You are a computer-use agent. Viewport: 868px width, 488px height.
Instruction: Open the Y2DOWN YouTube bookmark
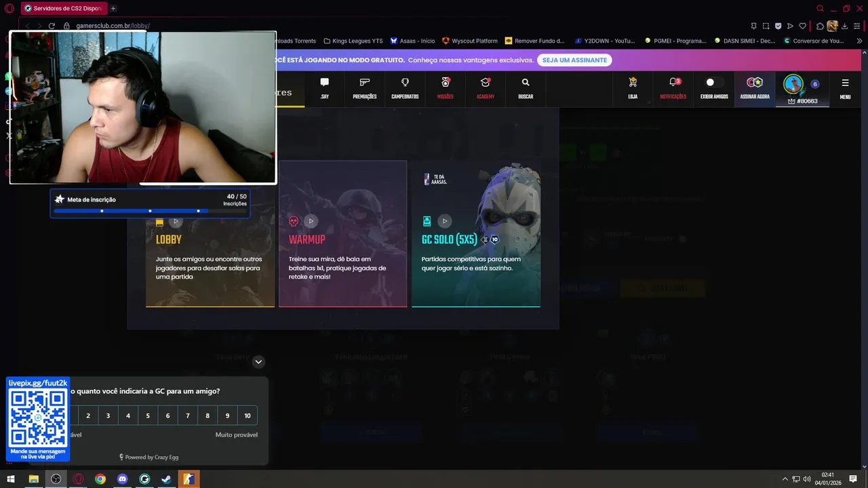coord(604,41)
